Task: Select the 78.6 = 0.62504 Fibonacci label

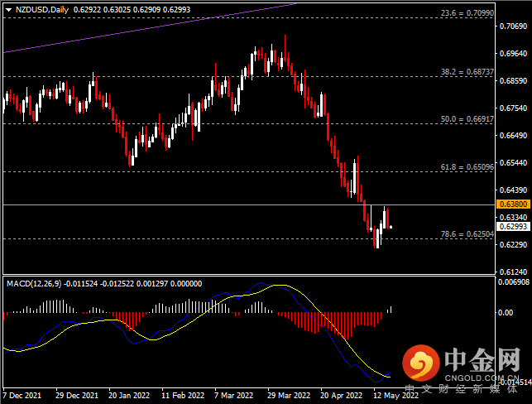Action: pyautogui.click(x=467, y=234)
